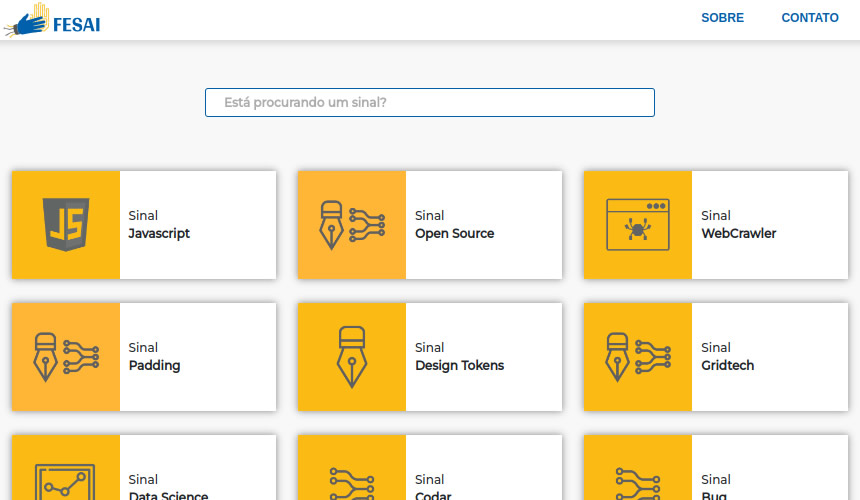
Task: Click 'Sinal' label above Javascript
Action: click(143, 215)
